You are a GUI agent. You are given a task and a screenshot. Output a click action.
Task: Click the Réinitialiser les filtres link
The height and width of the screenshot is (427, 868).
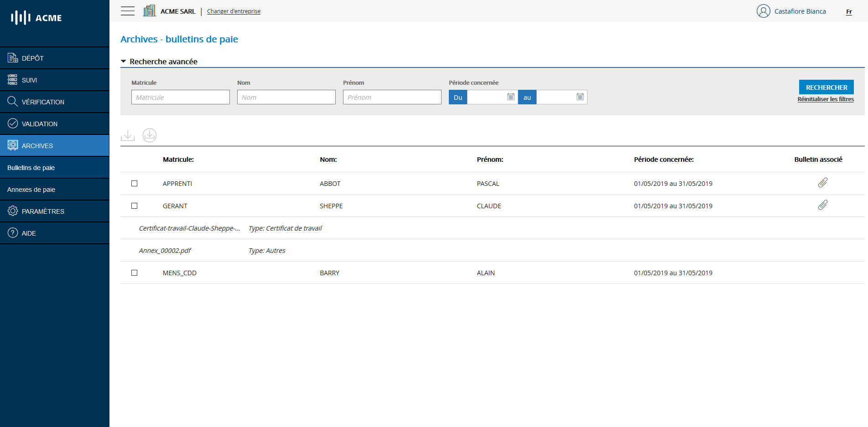[826, 99]
